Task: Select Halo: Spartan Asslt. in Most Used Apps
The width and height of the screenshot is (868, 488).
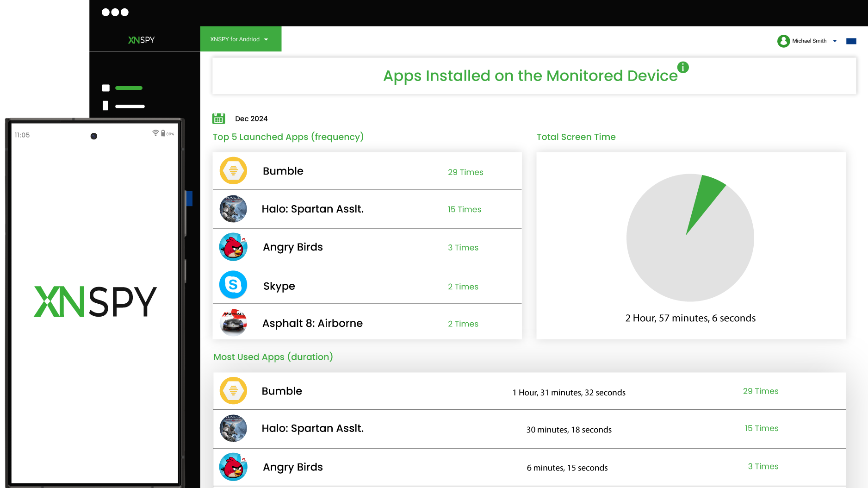Action: point(313,429)
